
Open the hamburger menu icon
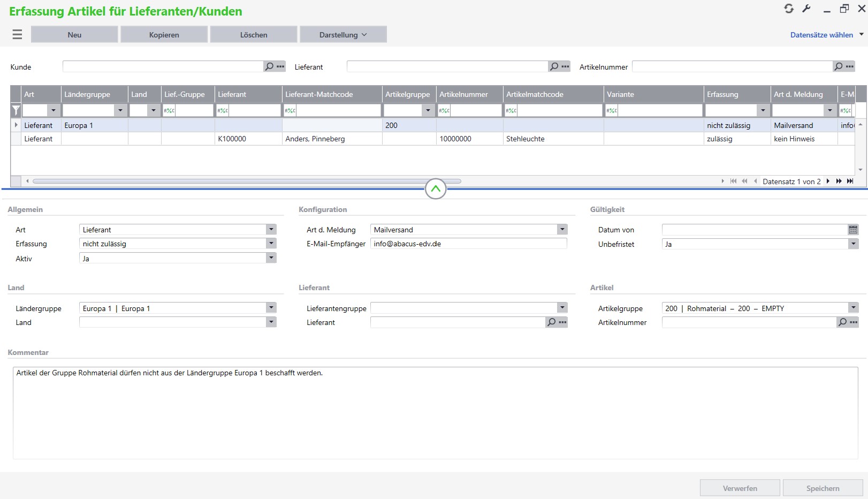[x=17, y=35]
